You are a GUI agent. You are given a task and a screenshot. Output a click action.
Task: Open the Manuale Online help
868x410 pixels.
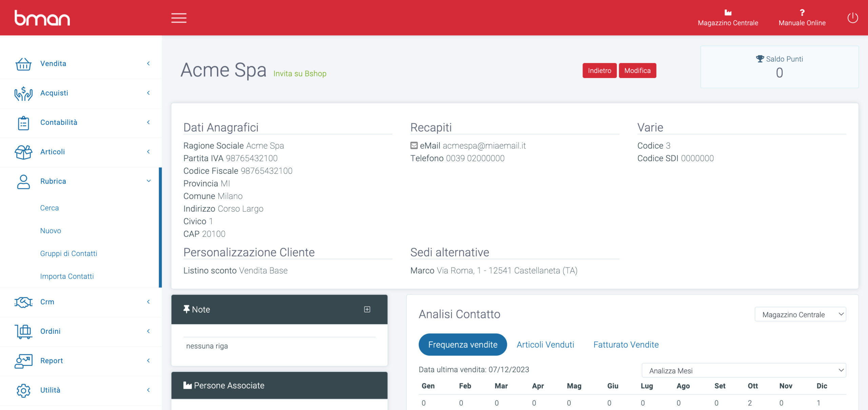point(802,18)
